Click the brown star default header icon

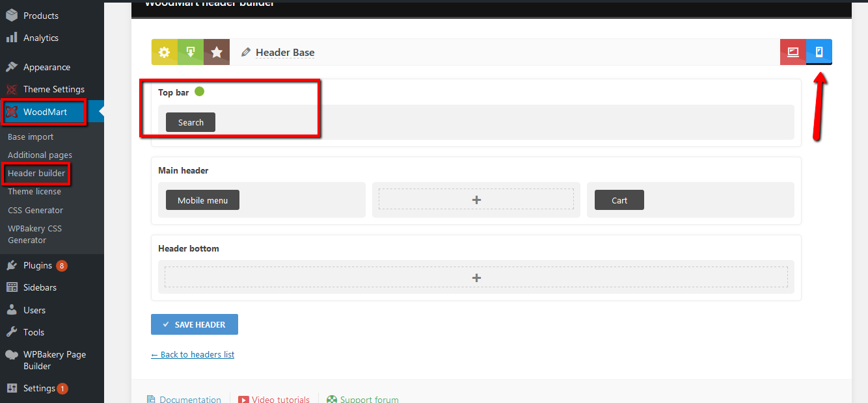217,52
